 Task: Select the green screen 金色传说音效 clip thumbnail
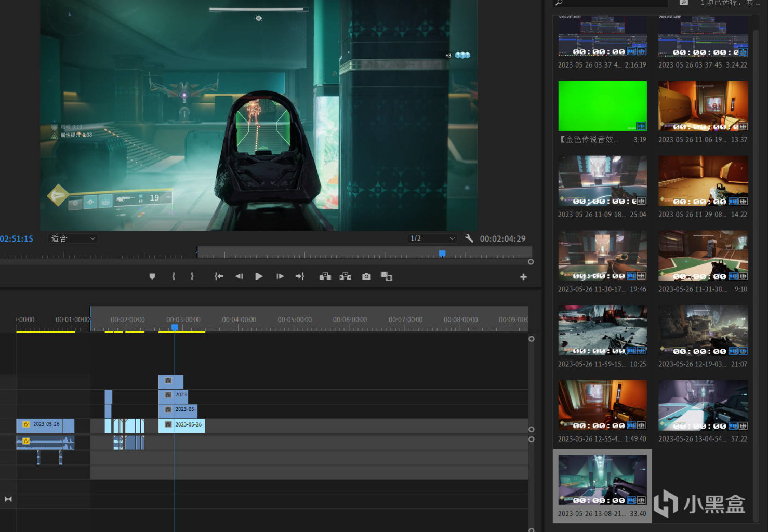coord(602,105)
